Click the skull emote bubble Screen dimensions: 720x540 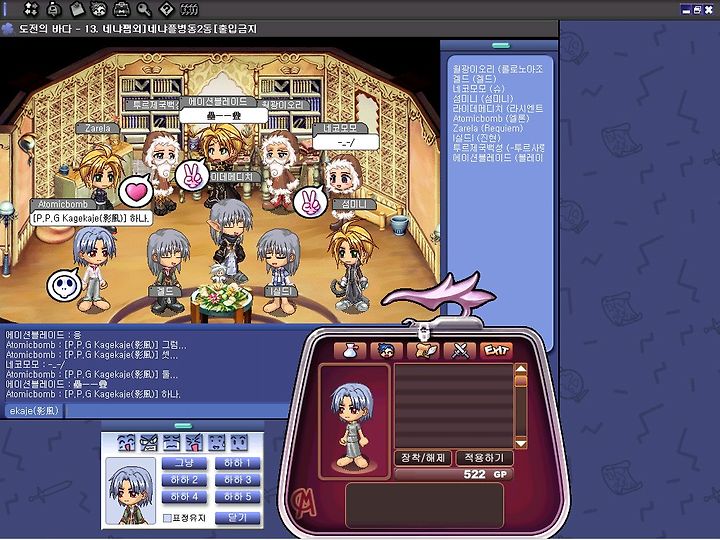tap(65, 286)
